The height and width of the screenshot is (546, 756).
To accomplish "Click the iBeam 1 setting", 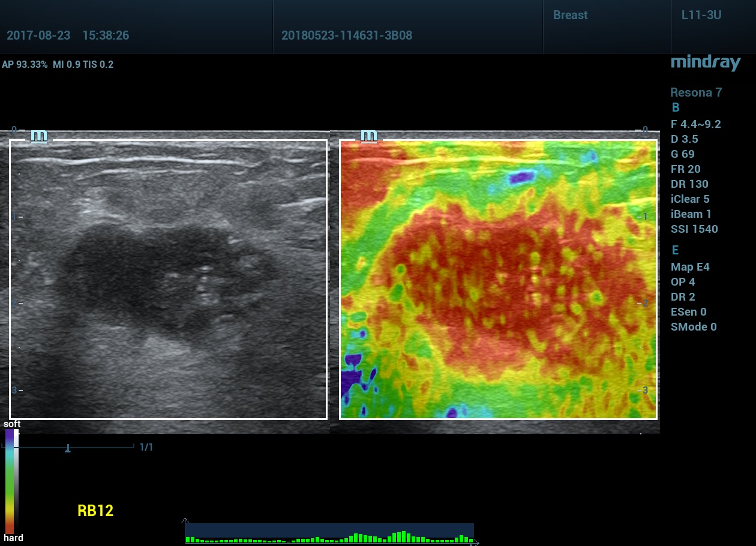I will click(x=691, y=214).
